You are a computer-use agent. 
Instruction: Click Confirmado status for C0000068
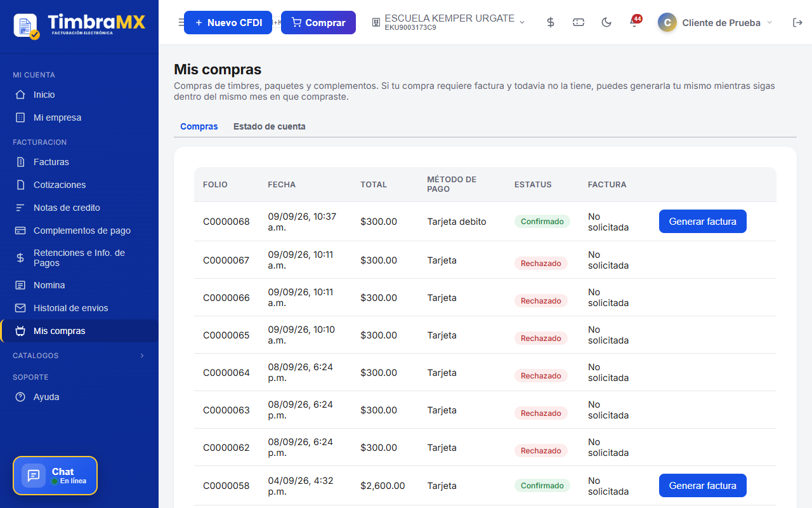[542, 221]
